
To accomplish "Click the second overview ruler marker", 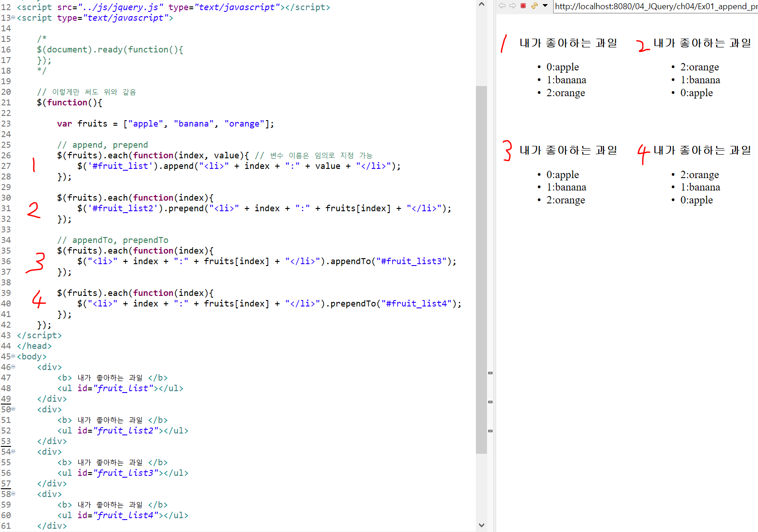I will point(490,402).
